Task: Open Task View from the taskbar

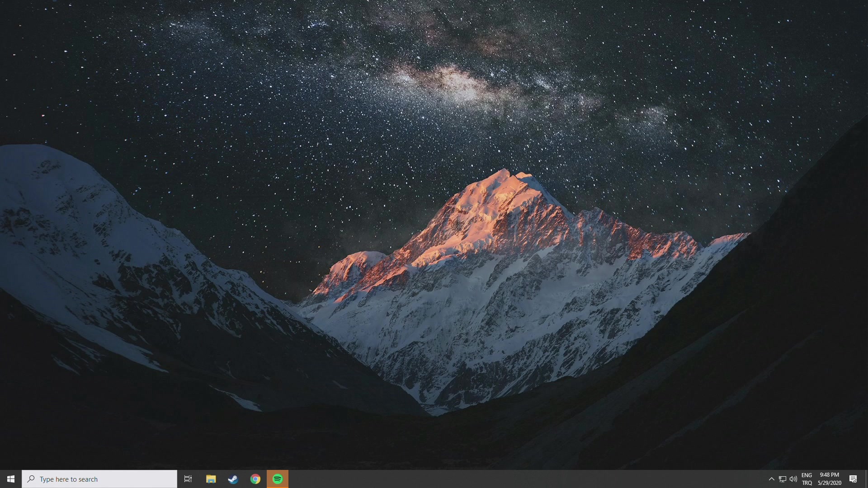Action: (x=188, y=479)
